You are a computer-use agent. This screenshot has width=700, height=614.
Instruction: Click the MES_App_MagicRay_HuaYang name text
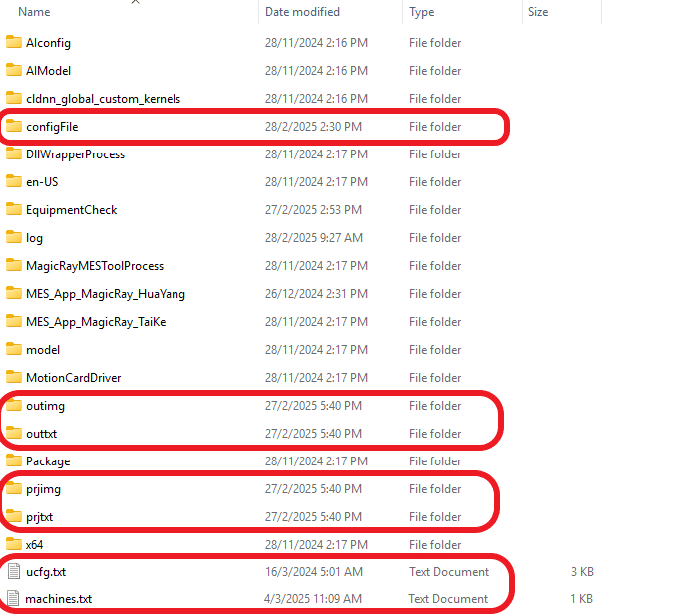point(106,294)
